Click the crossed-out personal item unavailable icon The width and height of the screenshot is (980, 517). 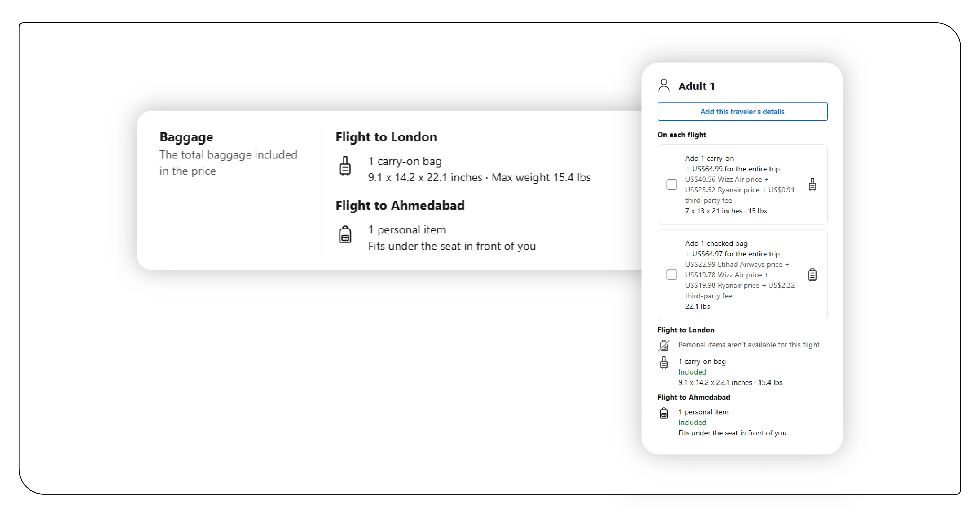pyautogui.click(x=664, y=345)
